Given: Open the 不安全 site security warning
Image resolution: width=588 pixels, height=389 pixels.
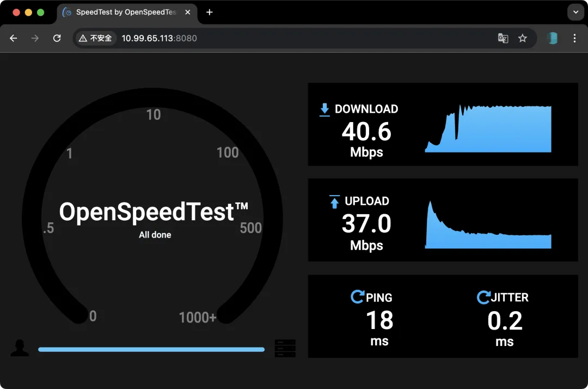Looking at the screenshot, I should click(96, 38).
